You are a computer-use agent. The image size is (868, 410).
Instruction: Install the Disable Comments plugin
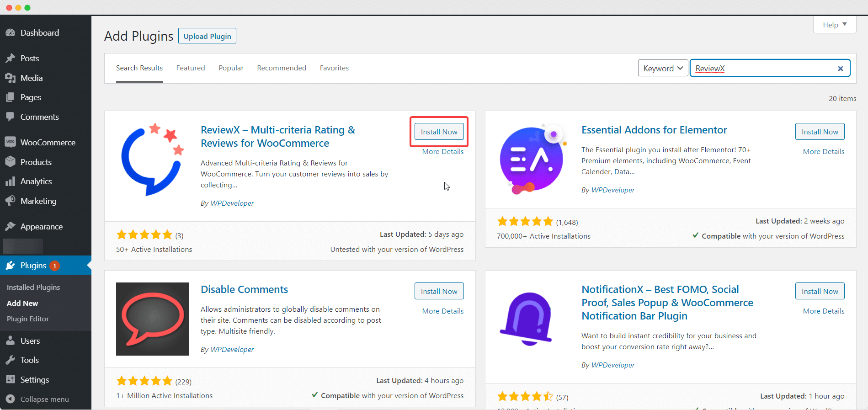pyautogui.click(x=439, y=291)
